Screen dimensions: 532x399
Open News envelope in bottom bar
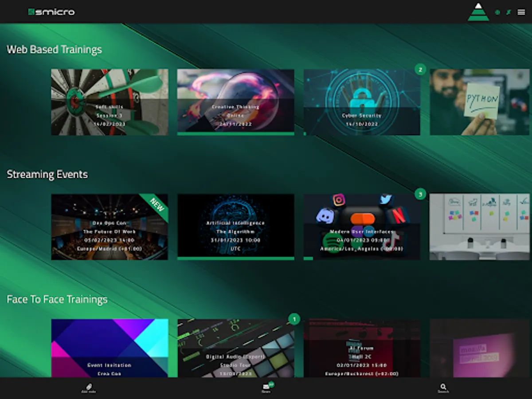[x=266, y=388]
